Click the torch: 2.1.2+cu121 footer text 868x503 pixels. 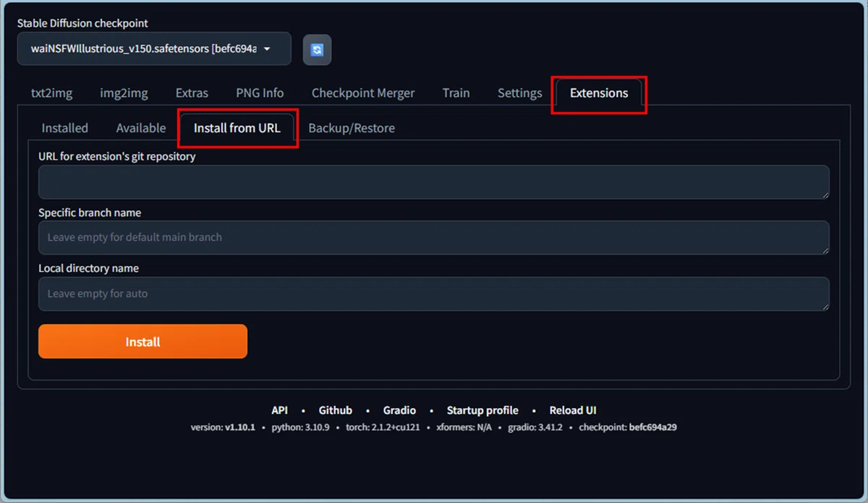[x=383, y=428]
